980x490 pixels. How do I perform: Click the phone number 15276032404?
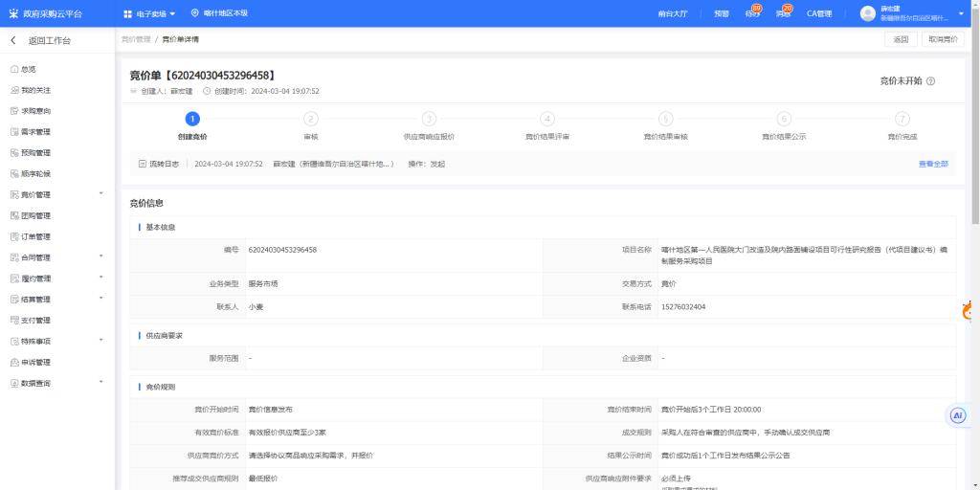[x=683, y=307]
